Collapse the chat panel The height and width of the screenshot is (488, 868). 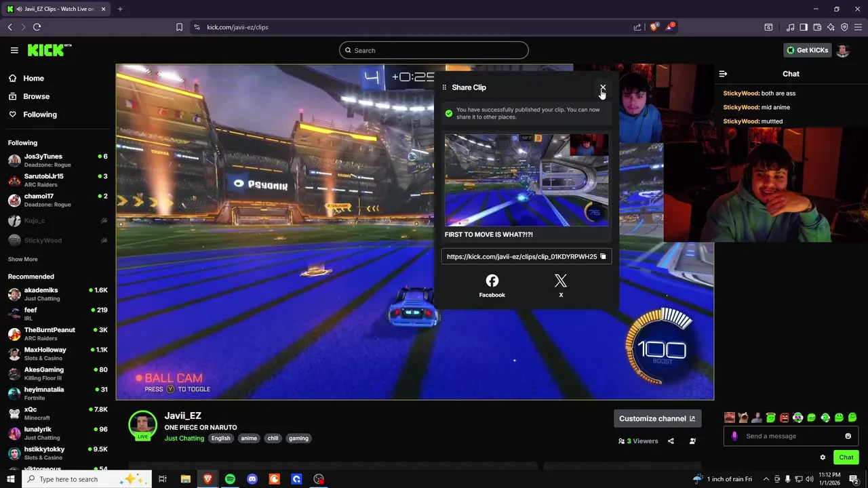pyautogui.click(x=723, y=74)
